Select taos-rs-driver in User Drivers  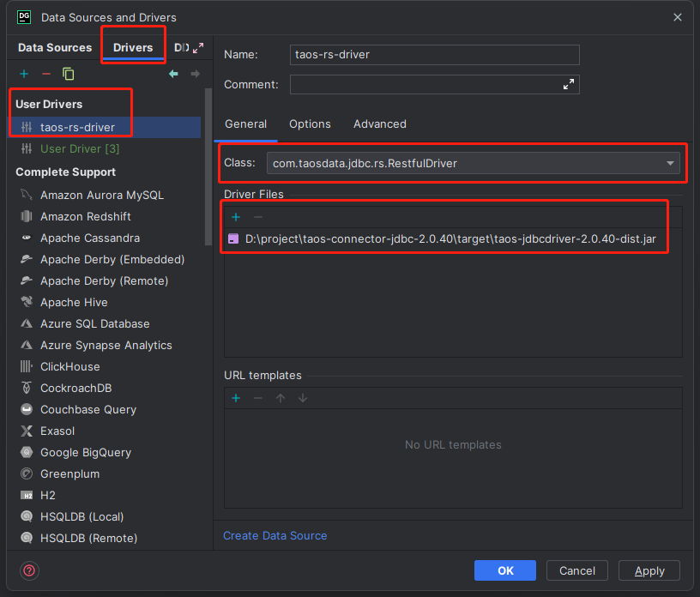(105, 127)
